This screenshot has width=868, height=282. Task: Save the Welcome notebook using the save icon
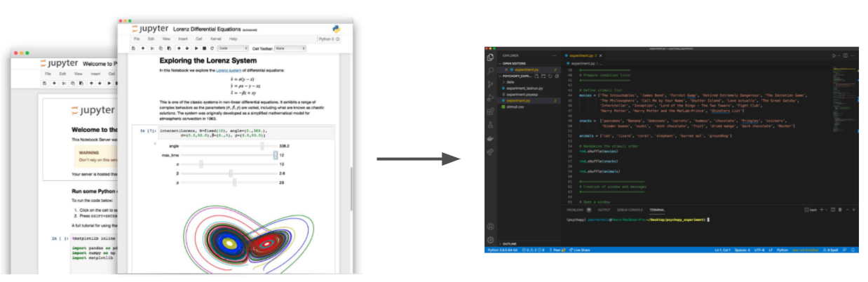[44, 83]
